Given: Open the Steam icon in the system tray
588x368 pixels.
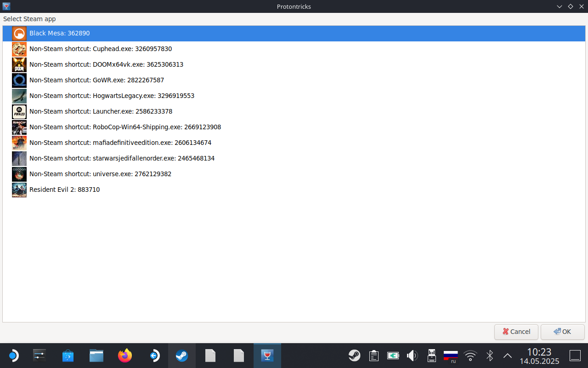Looking at the screenshot, I should [x=354, y=356].
